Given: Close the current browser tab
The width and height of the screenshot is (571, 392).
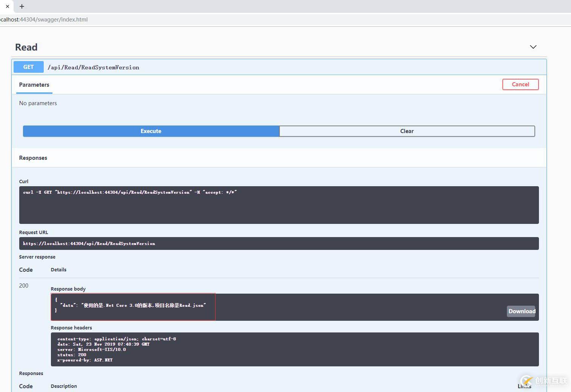Looking at the screenshot, I should [x=7, y=6].
